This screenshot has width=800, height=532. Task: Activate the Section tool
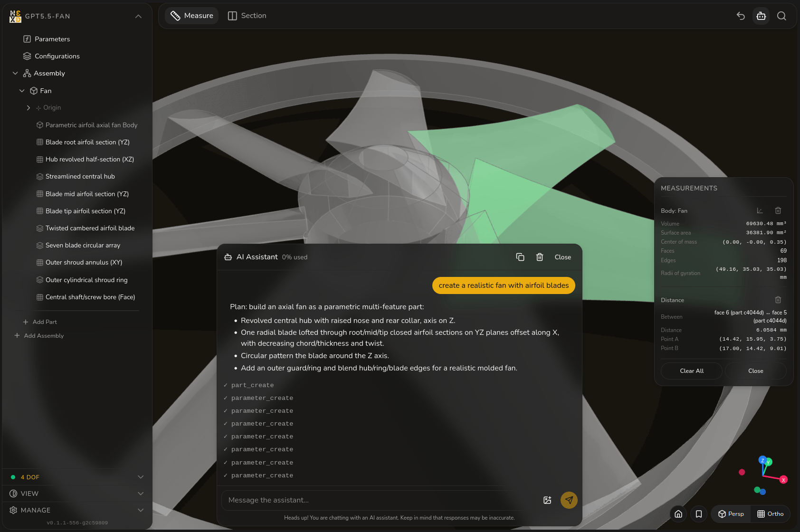click(x=247, y=16)
